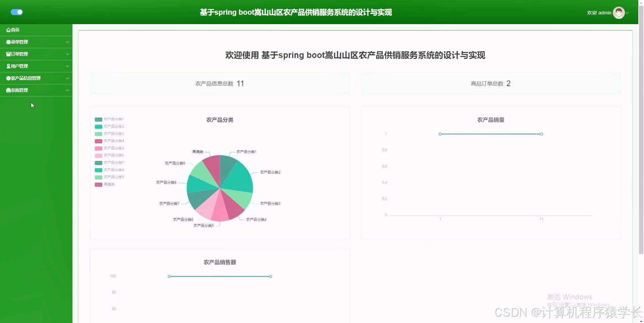
Task: Click left data point on 农产品销售额 line
Action: (x=169, y=276)
